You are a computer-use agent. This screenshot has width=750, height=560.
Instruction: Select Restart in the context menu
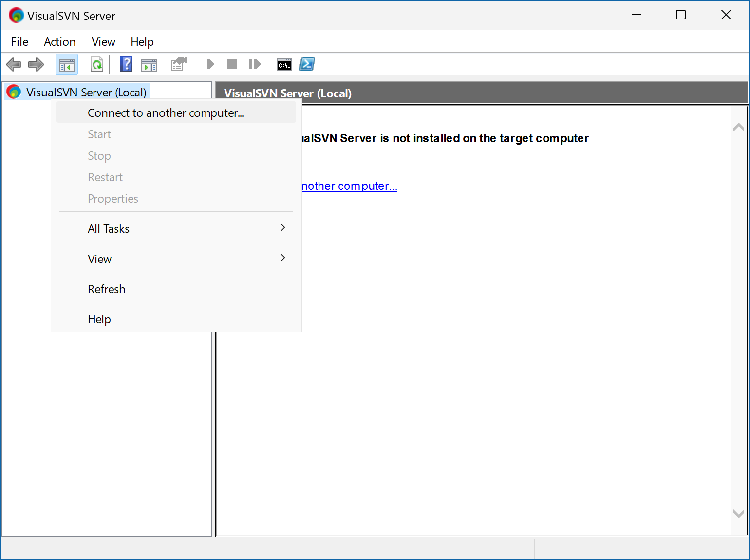[x=176, y=177]
